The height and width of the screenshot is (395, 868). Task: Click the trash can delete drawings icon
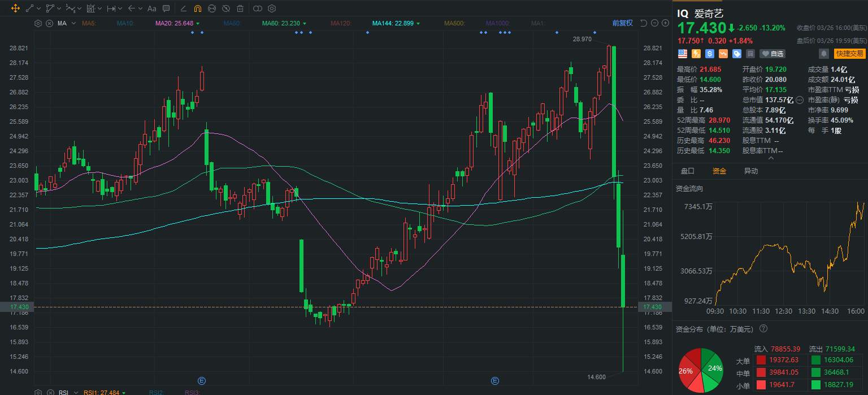pos(240,8)
